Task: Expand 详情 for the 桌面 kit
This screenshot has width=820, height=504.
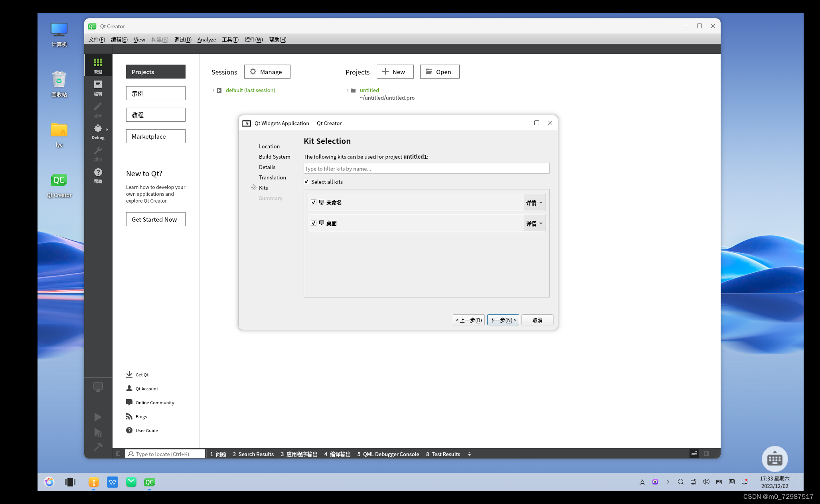Action: click(534, 223)
